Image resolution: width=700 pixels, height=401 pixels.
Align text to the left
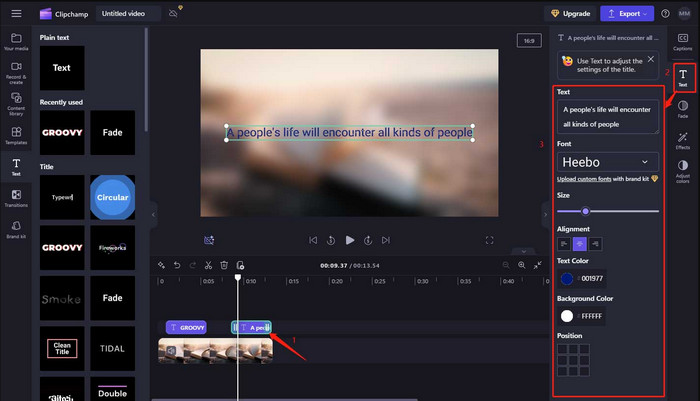coord(564,244)
